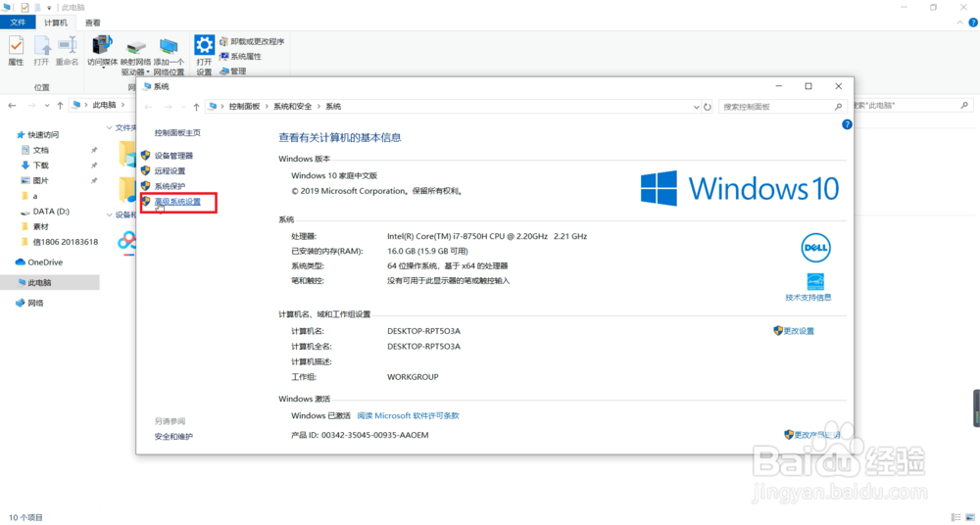980x525 pixels.
Task: Click Explorer up-directory arrow
Action: 60,106
